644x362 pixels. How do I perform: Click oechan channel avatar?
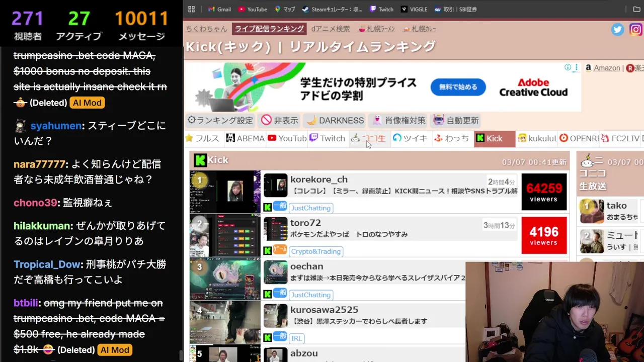pyautogui.click(x=275, y=273)
